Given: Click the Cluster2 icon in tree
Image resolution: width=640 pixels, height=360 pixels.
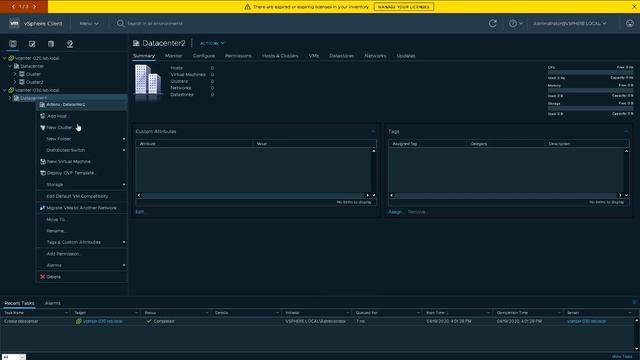Looking at the screenshot, I should 22,82.
